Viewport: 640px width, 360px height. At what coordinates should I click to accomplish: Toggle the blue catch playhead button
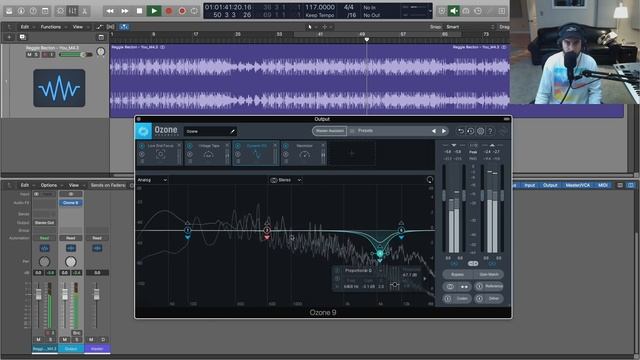pyautogui.click(x=124, y=27)
